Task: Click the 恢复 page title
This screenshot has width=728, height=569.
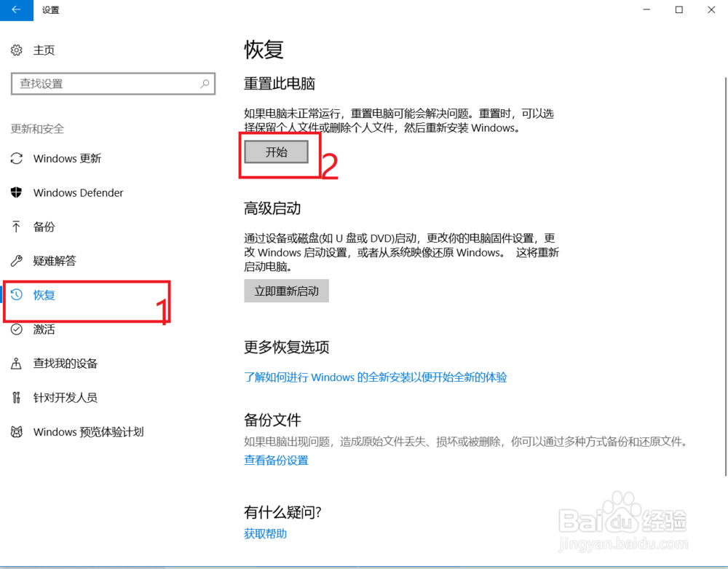Action: click(264, 50)
